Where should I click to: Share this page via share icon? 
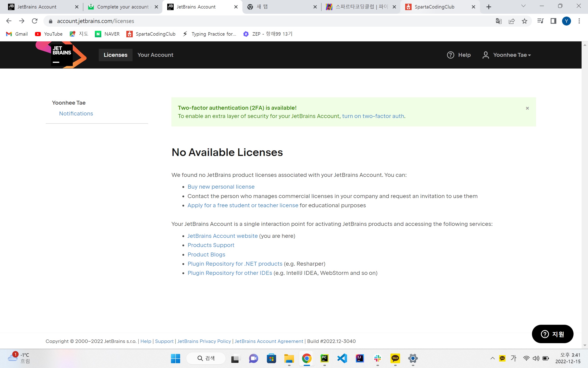[x=512, y=21]
